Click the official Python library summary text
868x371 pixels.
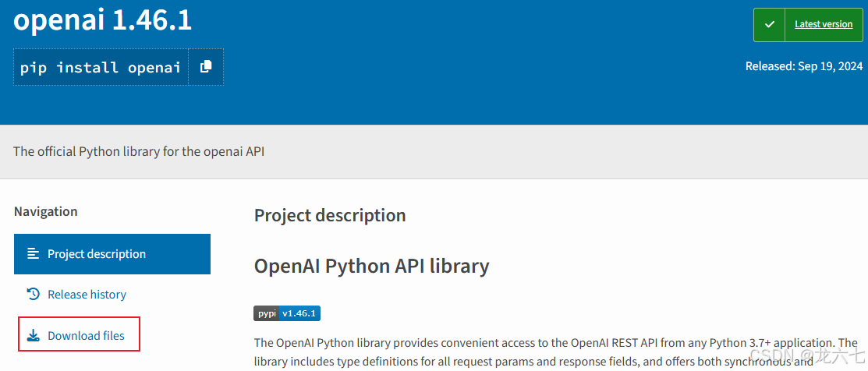(138, 151)
